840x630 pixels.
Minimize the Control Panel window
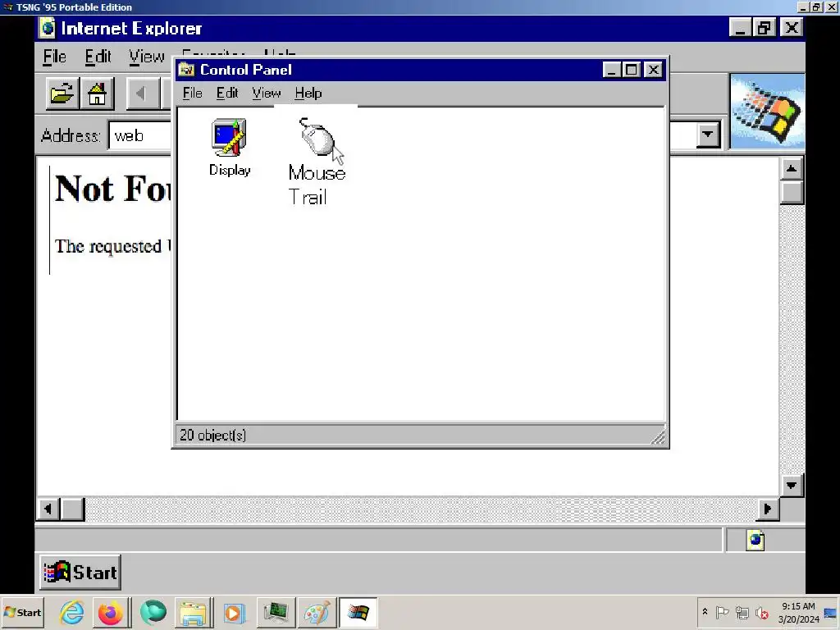612,70
